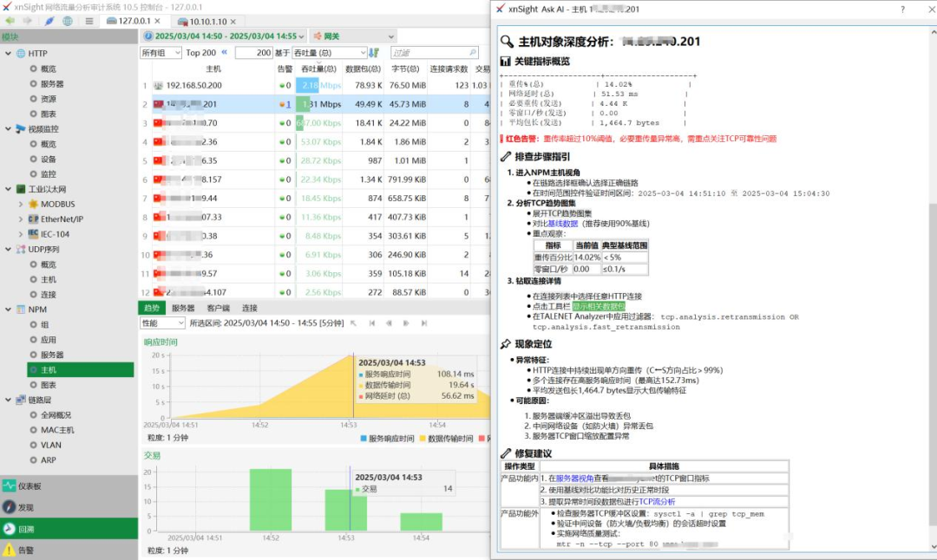Click the globe icon in the top toolbar
The image size is (937, 560).
pyautogui.click(x=69, y=21)
